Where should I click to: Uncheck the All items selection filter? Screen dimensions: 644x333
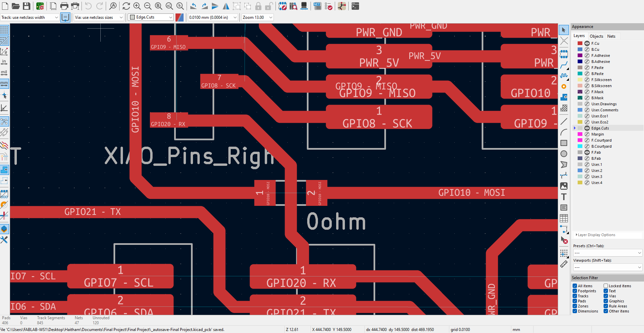pos(575,286)
